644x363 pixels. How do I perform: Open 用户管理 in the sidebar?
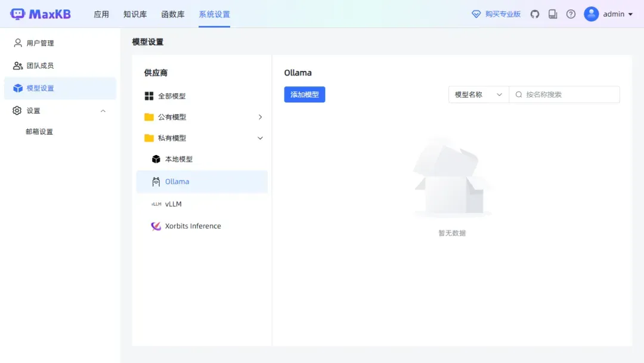pyautogui.click(x=60, y=43)
